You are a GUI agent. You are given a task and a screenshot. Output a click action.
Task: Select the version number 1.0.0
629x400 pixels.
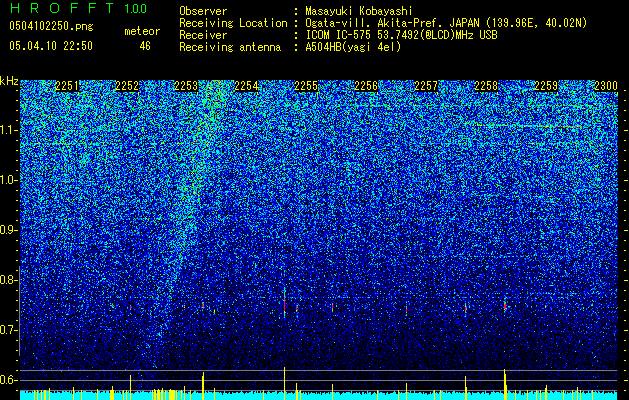[136, 9]
